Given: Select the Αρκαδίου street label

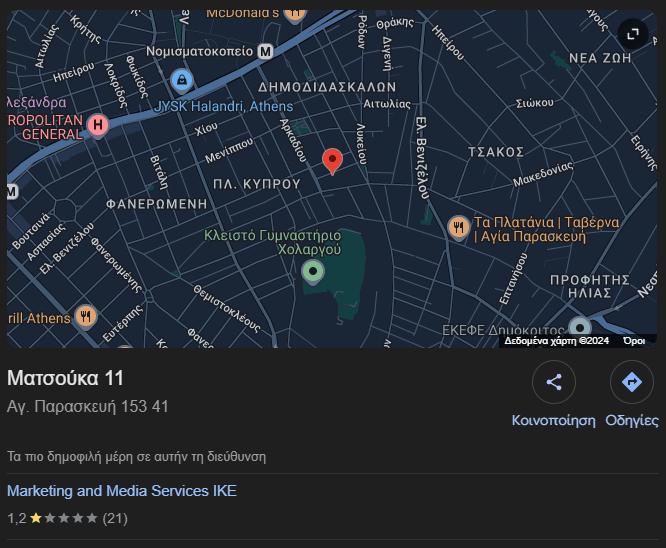Looking at the screenshot, I should tap(293, 140).
